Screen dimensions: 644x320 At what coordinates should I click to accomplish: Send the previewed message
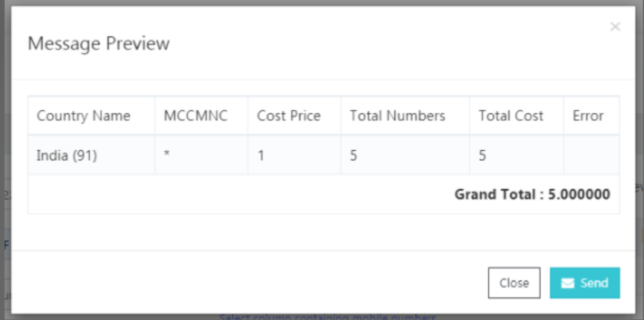[585, 283]
